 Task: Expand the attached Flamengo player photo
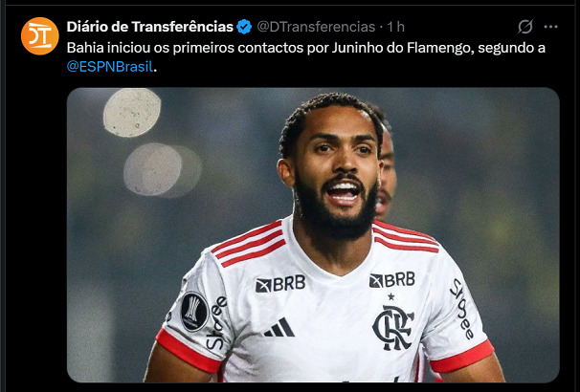[313, 234]
